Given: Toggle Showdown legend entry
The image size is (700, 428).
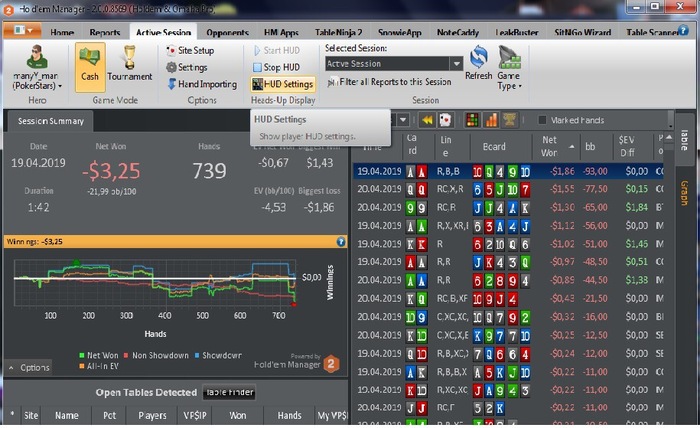Looking at the screenshot, I should [218, 355].
